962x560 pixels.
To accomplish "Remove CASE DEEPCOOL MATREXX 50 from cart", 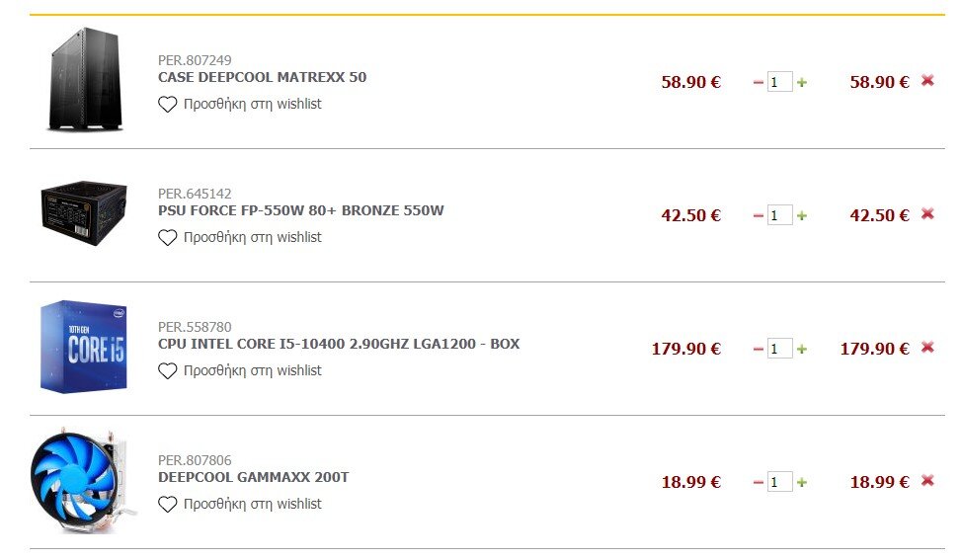I will (927, 80).
